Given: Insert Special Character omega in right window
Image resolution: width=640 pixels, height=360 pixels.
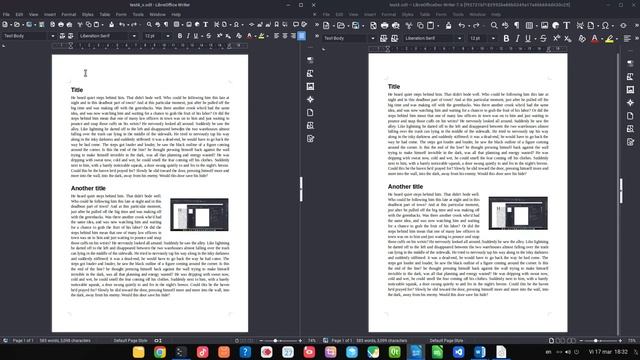Looking at the screenshot, I should coord(605,25).
